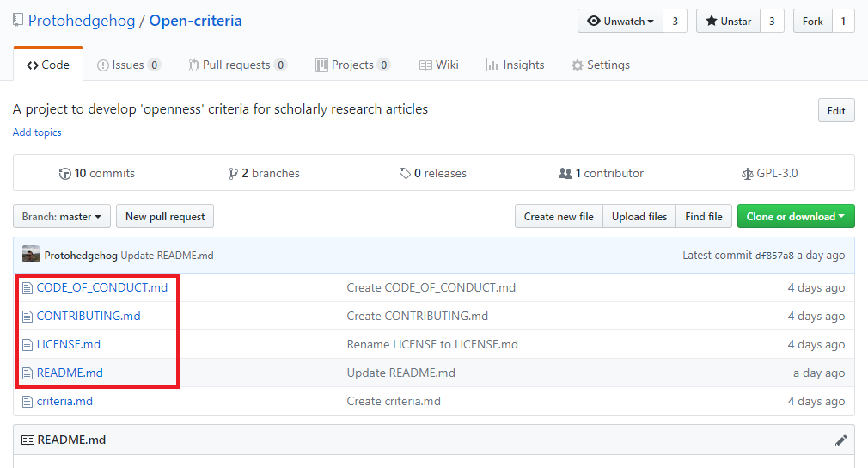The height and width of the screenshot is (468, 868).
Task: Open commit 'Update README.md' in README row
Action: point(400,373)
